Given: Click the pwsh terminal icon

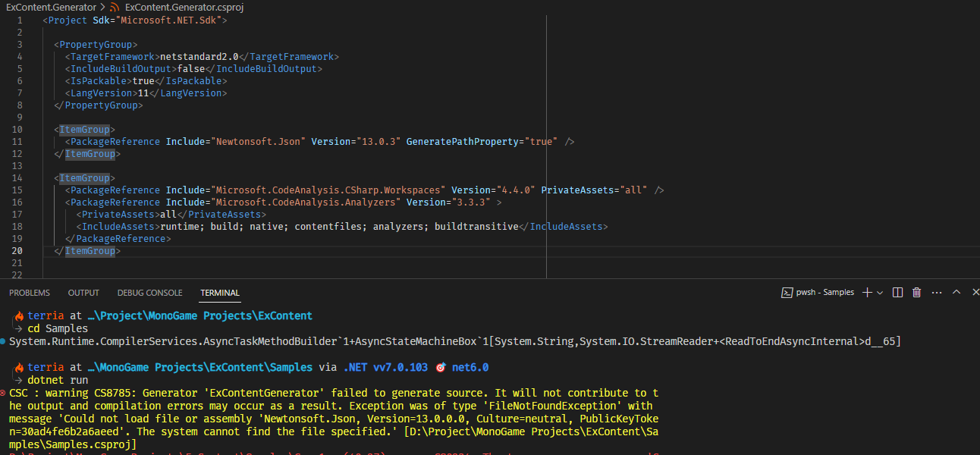Looking at the screenshot, I should [x=787, y=293].
